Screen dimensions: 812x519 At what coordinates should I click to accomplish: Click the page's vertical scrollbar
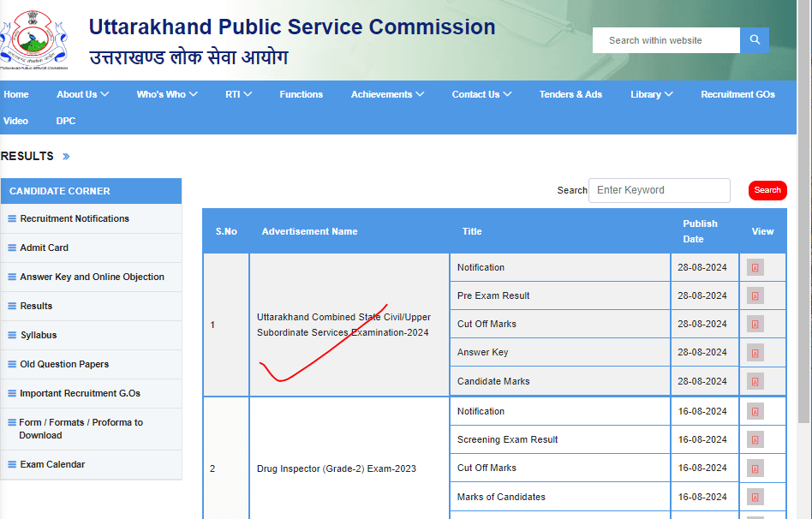click(x=803, y=257)
